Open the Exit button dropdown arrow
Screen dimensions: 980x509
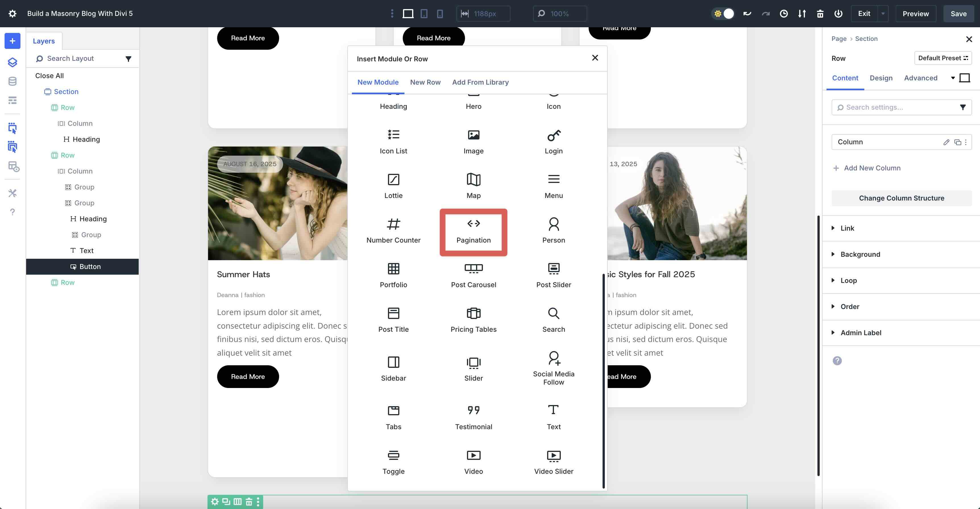pyautogui.click(x=883, y=13)
